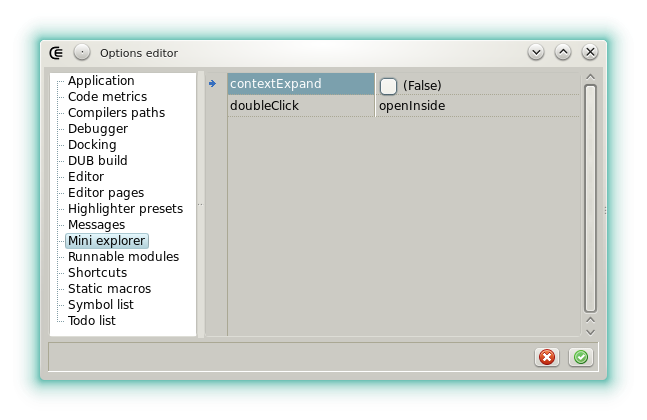
Task: Select the Debugger options category
Action: click(98, 129)
